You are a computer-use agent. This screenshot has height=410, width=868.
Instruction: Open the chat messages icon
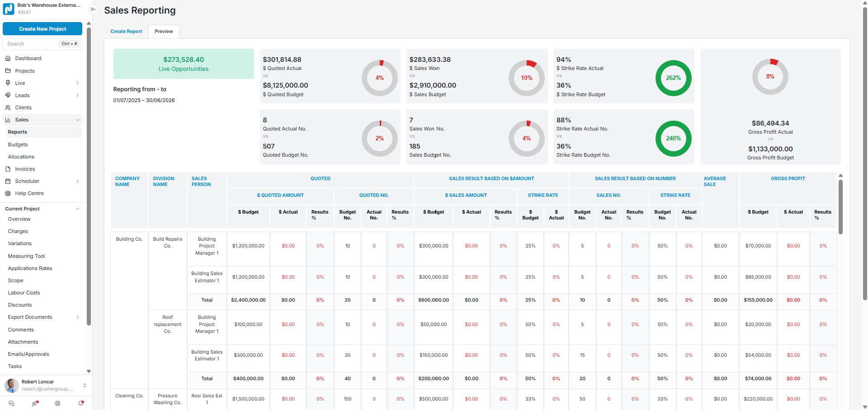point(12,403)
